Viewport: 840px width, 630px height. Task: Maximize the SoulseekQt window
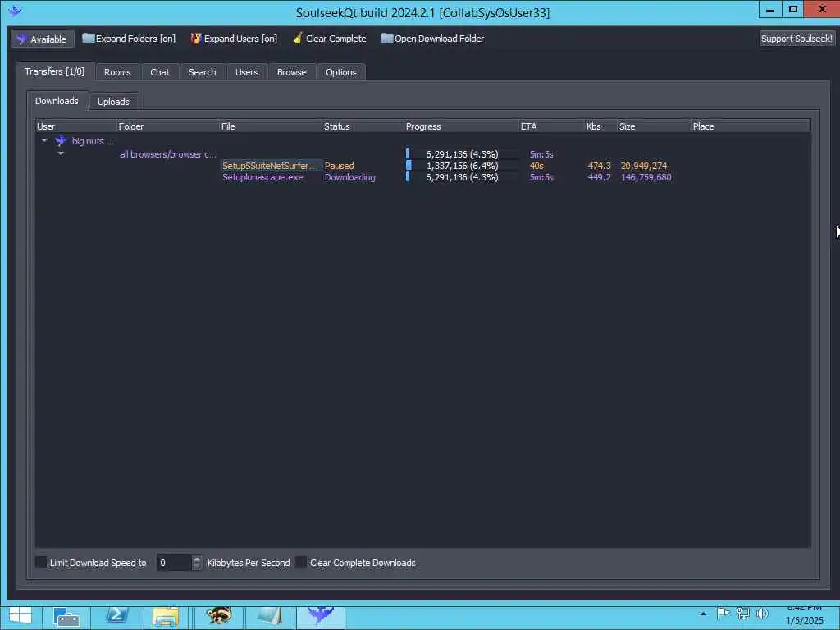tap(793, 10)
